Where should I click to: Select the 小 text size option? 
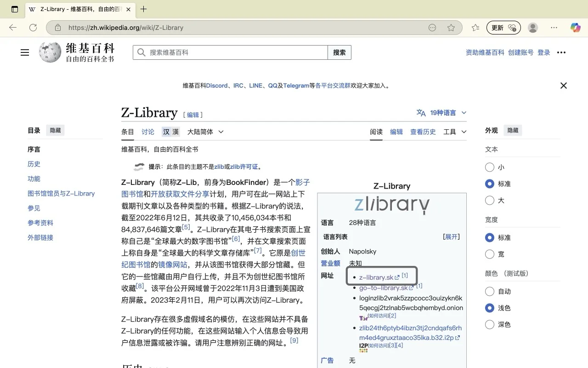point(490,167)
